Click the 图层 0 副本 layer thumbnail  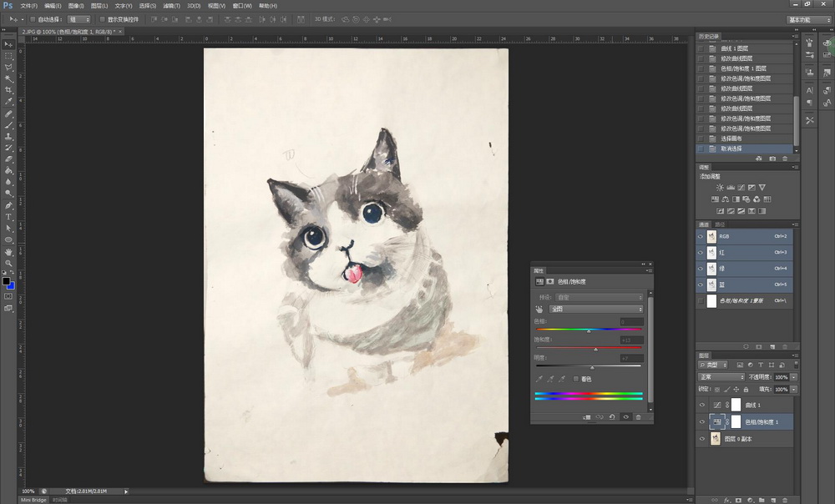tap(716, 439)
